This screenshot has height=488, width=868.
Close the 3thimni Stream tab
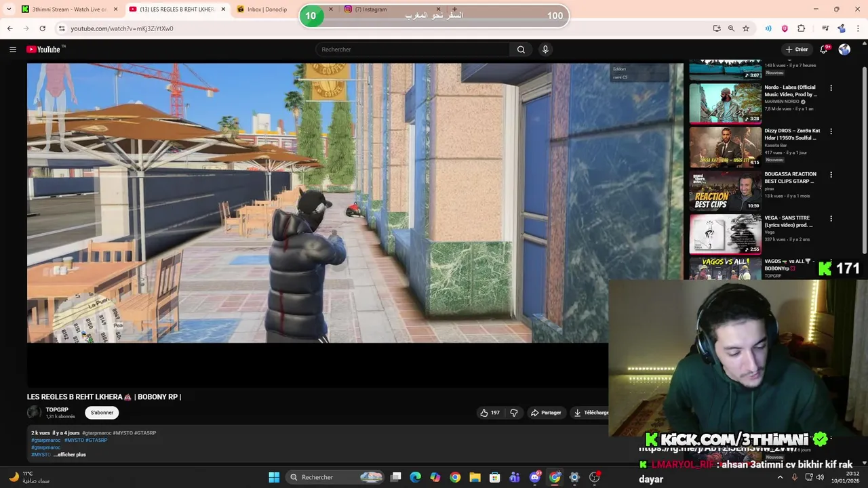pyautogui.click(x=115, y=9)
